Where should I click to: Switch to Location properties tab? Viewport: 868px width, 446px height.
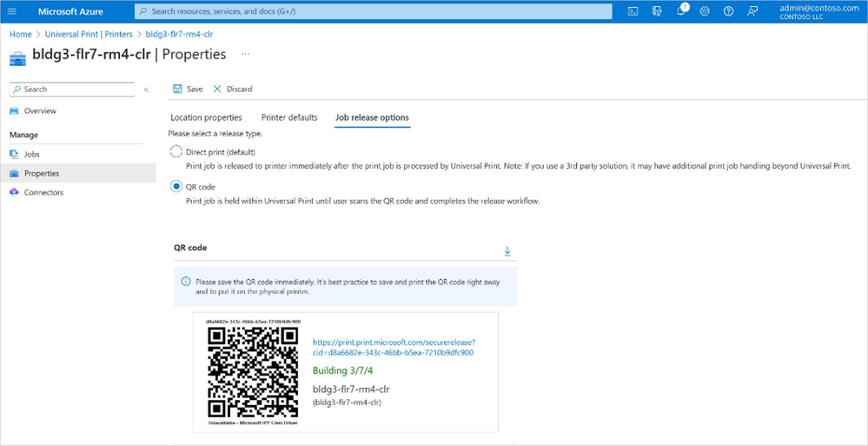click(206, 117)
